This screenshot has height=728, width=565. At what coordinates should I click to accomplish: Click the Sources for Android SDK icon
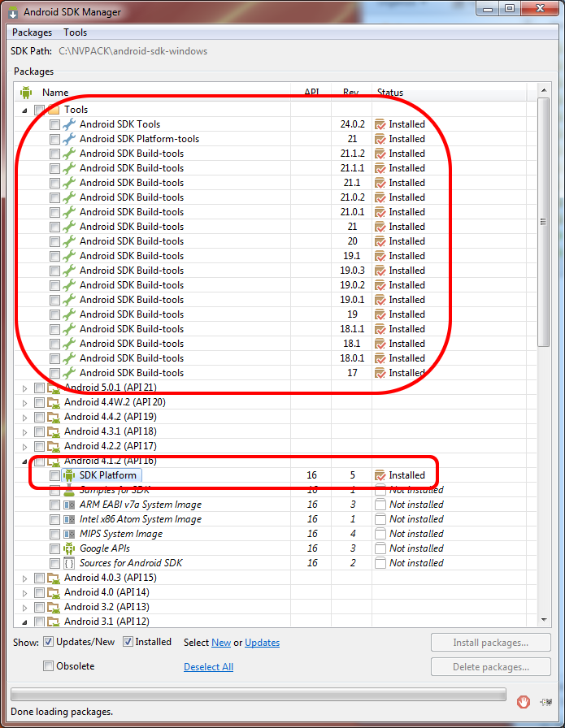pyautogui.click(x=69, y=563)
